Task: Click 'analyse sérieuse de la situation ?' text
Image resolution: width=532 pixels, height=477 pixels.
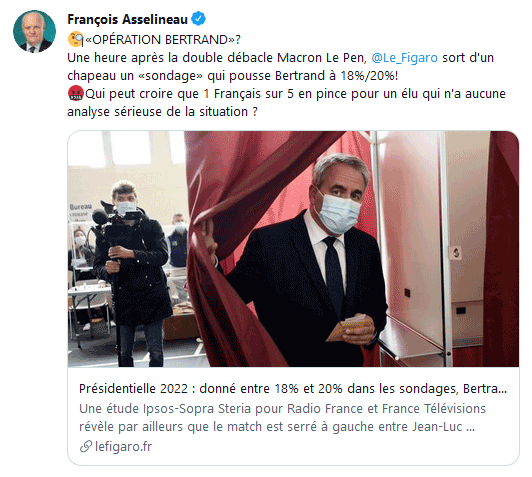Action: pyautogui.click(x=163, y=112)
